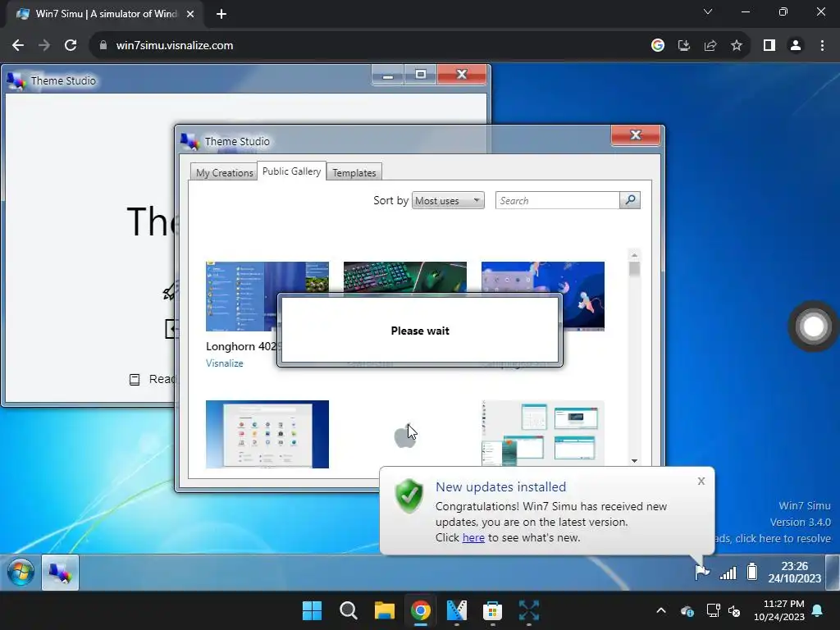
Task: Install app via the download icon in address bar
Action: click(684, 46)
